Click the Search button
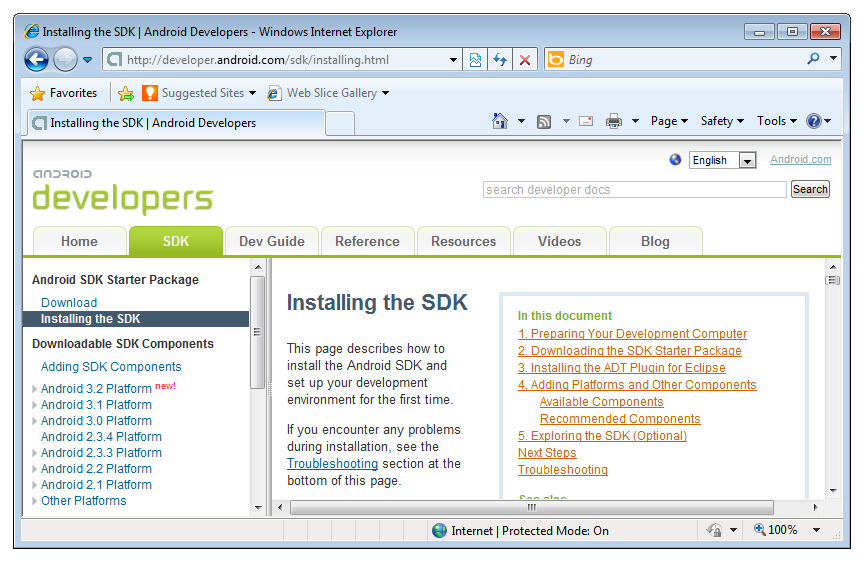 pyautogui.click(x=810, y=189)
